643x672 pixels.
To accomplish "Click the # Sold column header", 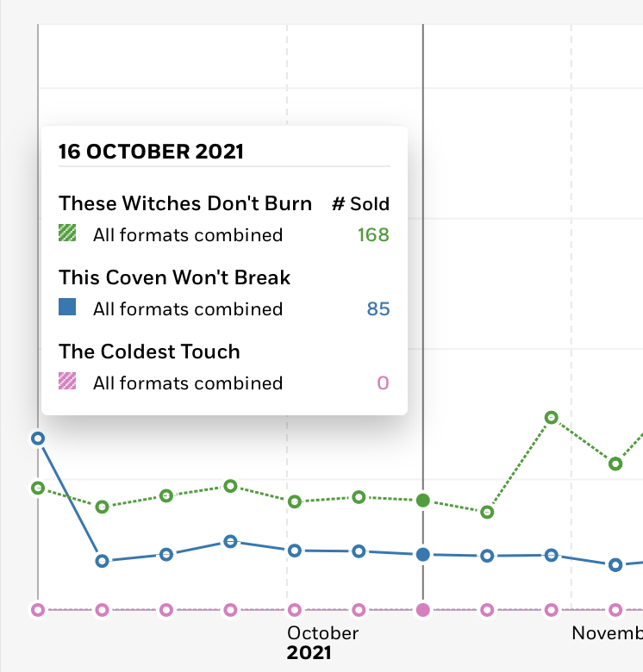I will (x=360, y=203).
